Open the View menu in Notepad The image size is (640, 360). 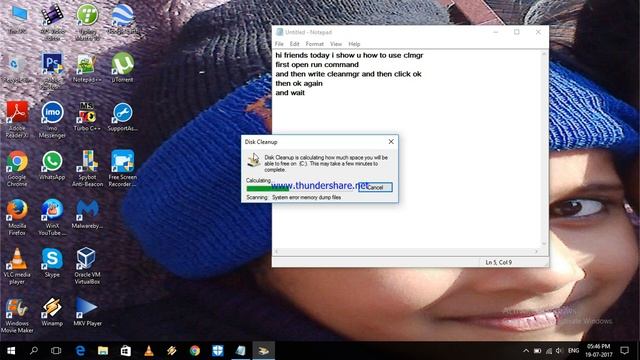click(x=336, y=44)
